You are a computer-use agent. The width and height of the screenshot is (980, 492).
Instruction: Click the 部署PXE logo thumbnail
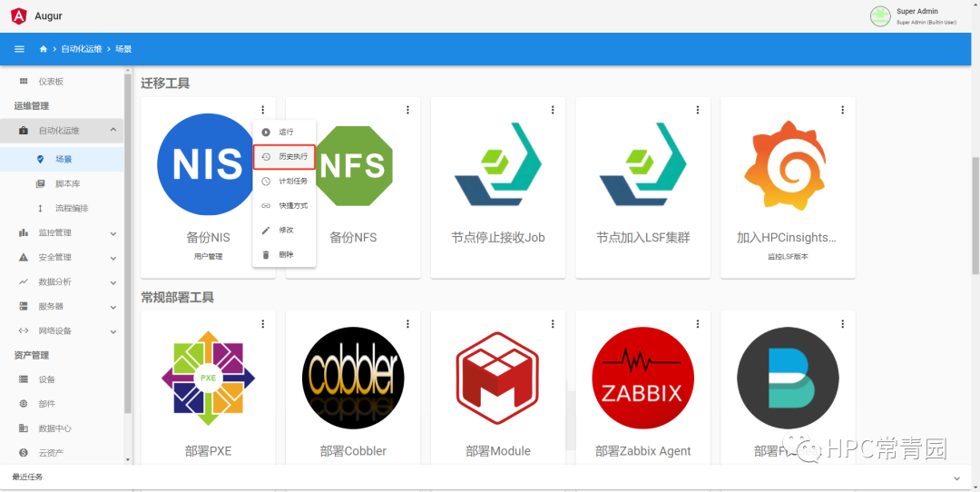click(x=208, y=378)
